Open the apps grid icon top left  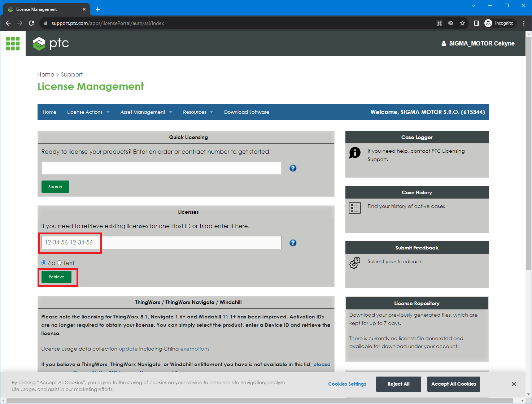[x=13, y=43]
